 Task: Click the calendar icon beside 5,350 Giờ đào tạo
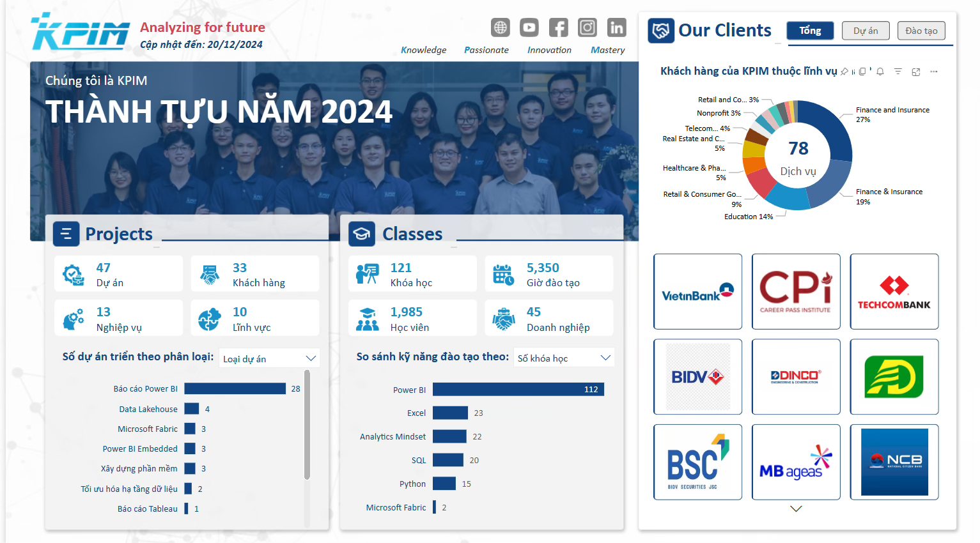tap(504, 275)
